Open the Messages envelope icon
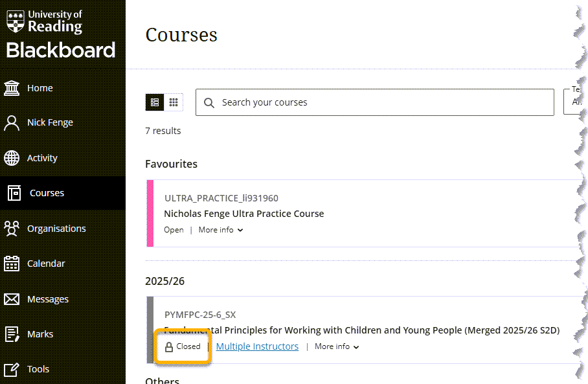Image resolution: width=588 pixels, height=384 pixels. pyautogui.click(x=12, y=299)
